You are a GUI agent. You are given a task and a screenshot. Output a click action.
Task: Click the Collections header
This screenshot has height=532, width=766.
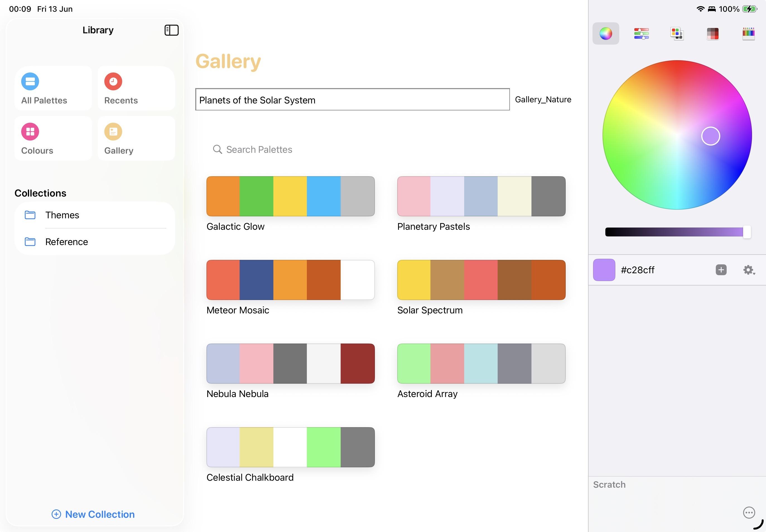click(40, 193)
